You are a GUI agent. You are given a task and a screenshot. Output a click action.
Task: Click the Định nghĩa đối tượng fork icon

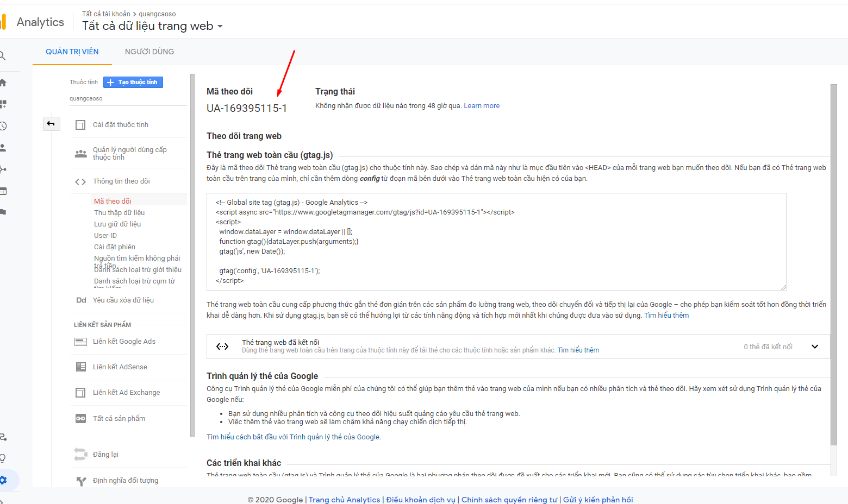(81, 481)
